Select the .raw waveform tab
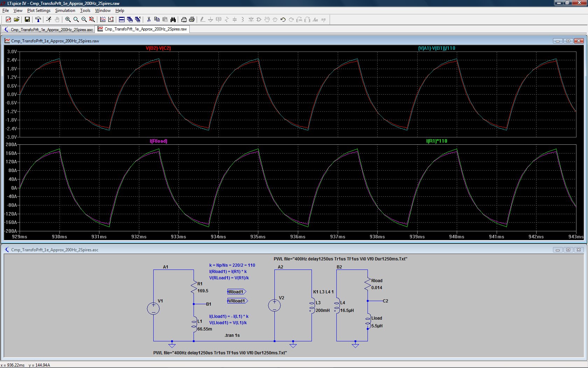The width and height of the screenshot is (588, 368). (x=143, y=29)
